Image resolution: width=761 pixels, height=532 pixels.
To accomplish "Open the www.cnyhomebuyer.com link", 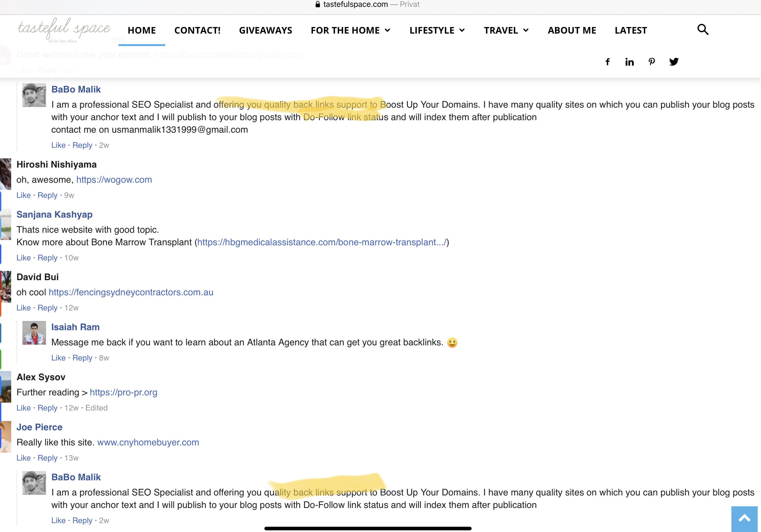I will coord(148,442).
